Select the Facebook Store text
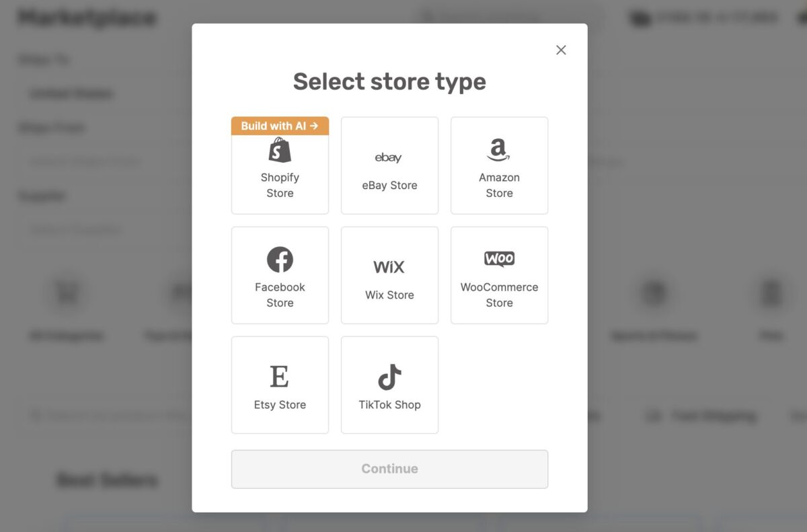This screenshot has width=807, height=532. coord(280,295)
